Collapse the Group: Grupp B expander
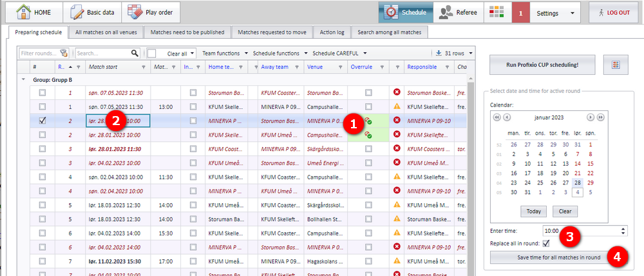644x276 pixels. (24, 80)
